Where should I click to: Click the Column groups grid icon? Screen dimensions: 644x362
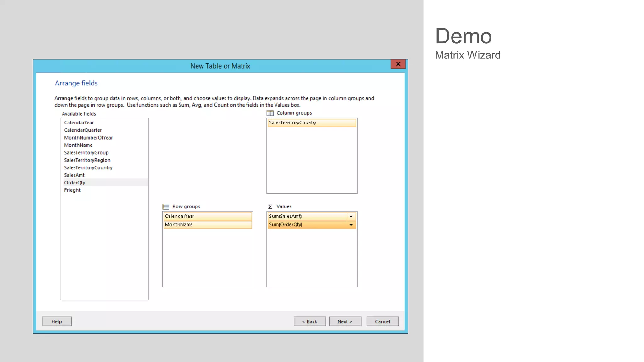point(270,113)
